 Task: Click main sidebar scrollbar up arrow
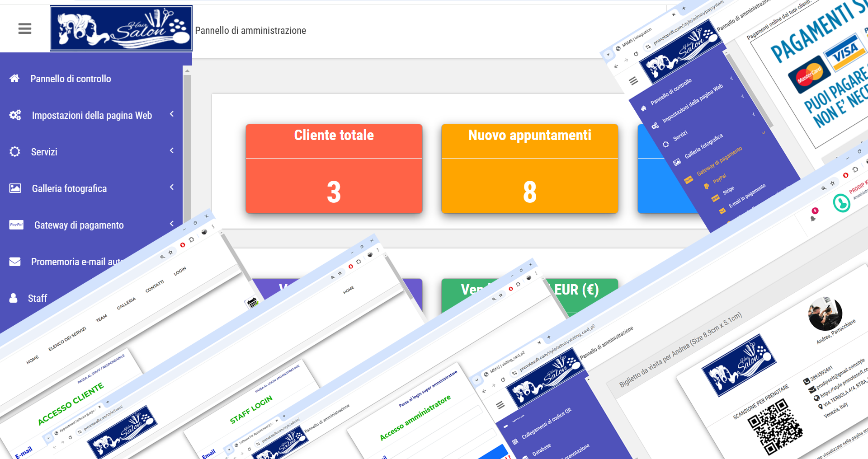click(187, 70)
